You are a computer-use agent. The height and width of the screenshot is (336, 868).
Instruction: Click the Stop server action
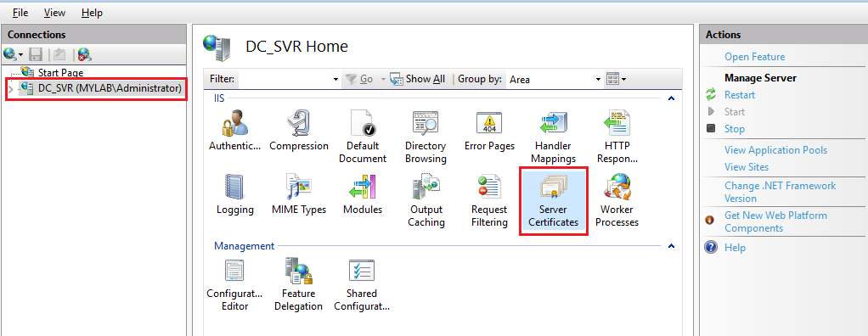[735, 129]
